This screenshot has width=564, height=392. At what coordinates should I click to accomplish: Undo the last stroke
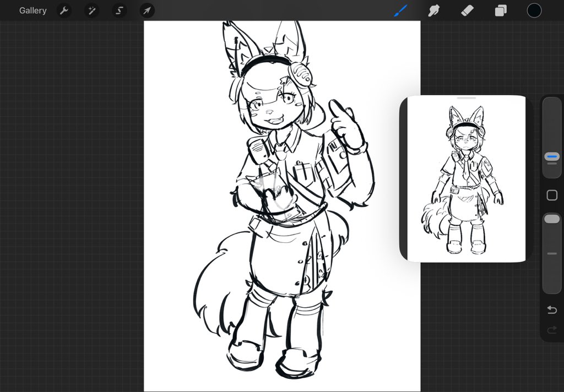[552, 309]
